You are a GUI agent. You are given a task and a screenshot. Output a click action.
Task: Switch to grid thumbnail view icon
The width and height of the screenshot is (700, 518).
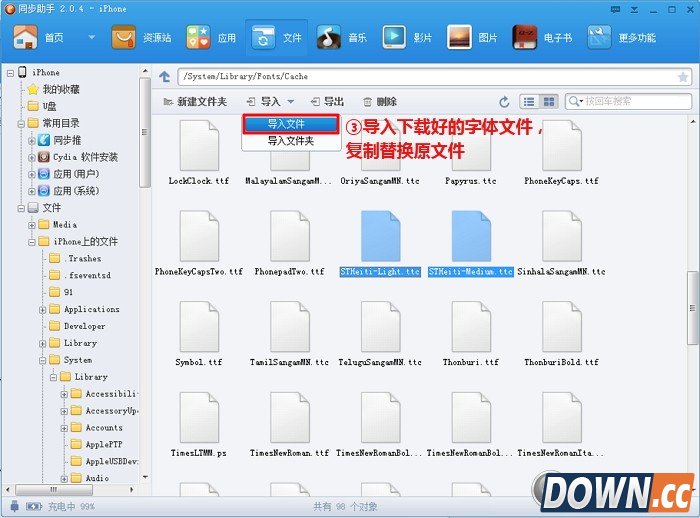549,102
